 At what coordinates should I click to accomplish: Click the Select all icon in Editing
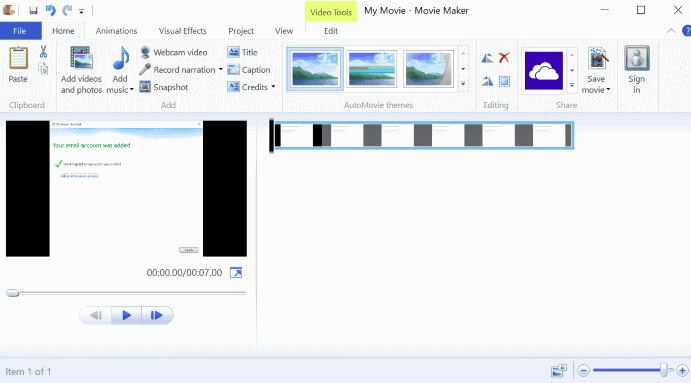[504, 81]
